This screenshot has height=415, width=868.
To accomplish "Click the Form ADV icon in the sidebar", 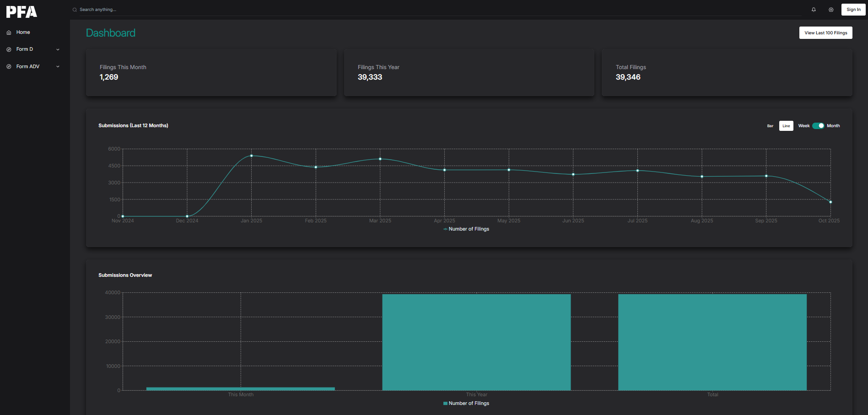I will point(8,66).
